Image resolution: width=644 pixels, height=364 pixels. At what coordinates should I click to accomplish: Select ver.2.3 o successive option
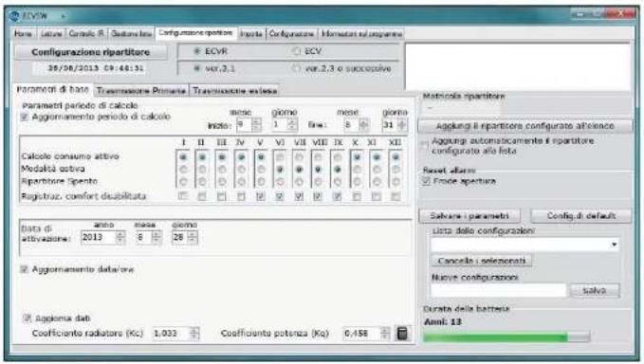point(296,68)
